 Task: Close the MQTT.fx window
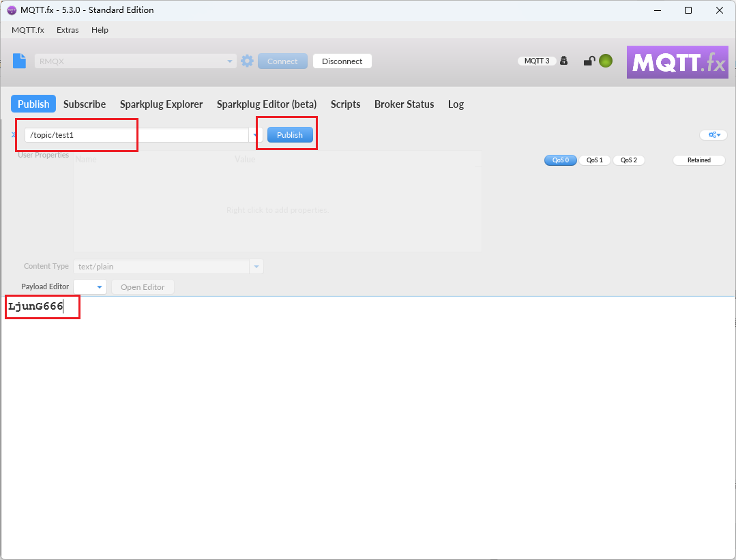pyautogui.click(x=719, y=10)
